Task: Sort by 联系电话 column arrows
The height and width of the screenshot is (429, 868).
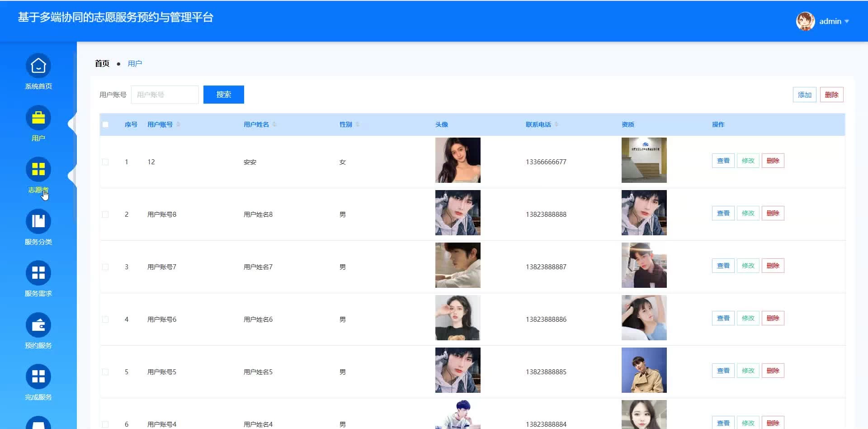Action: [x=557, y=124]
